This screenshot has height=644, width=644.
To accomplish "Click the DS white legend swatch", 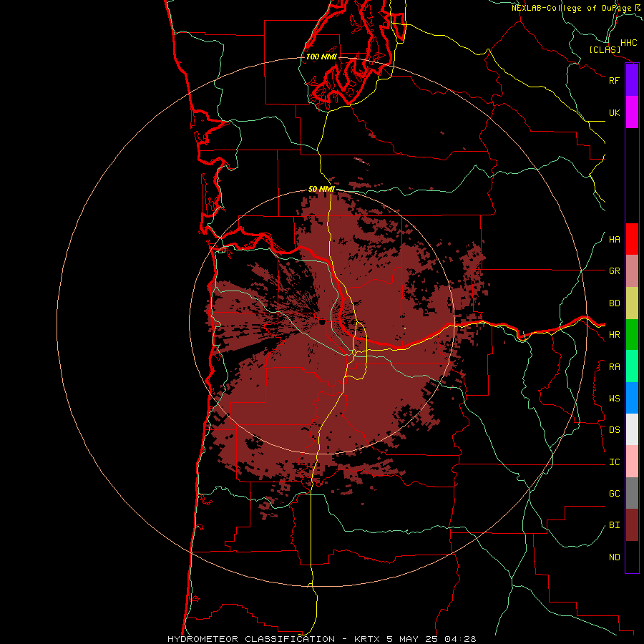I will point(632,429).
